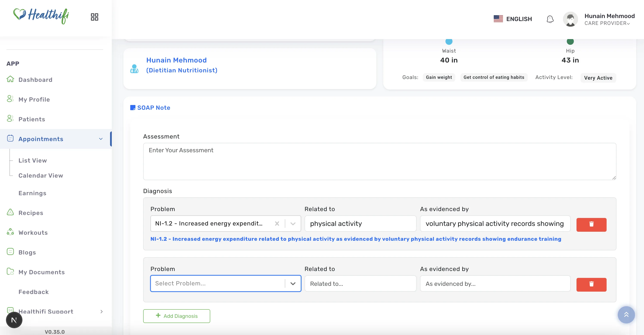The height and width of the screenshot is (335, 644).
Task: Click the empty As evidenced by field
Action: pyautogui.click(x=495, y=283)
